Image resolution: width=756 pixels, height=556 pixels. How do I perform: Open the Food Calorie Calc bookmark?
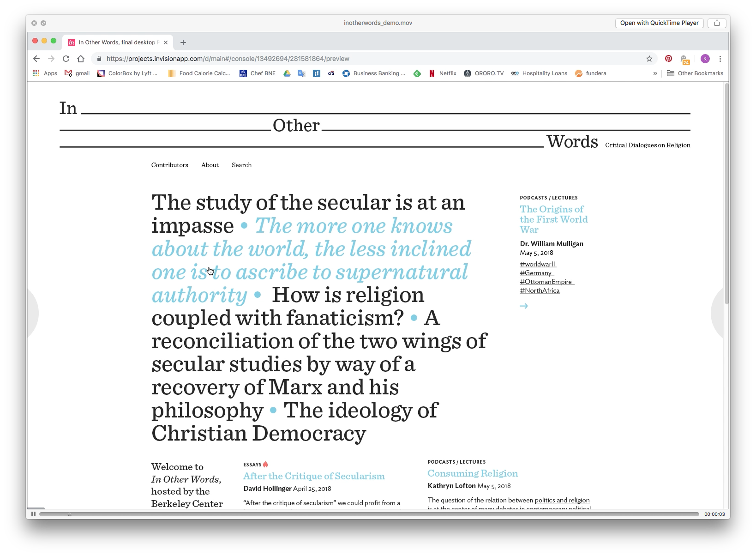pos(199,73)
